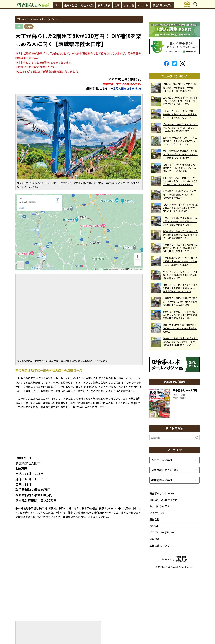Open ranking 20 article 侍ジャパン監督

pos(180,342)
